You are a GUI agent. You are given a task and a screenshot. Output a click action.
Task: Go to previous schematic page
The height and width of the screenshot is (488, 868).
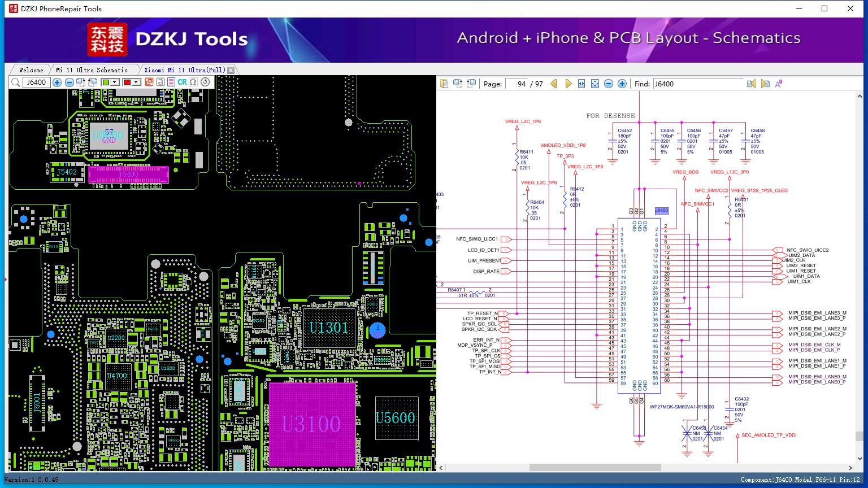pyautogui.click(x=553, y=84)
